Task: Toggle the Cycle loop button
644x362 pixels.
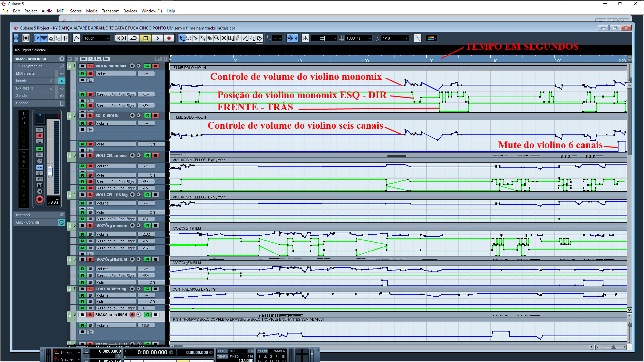Action: (x=133, y=38)
